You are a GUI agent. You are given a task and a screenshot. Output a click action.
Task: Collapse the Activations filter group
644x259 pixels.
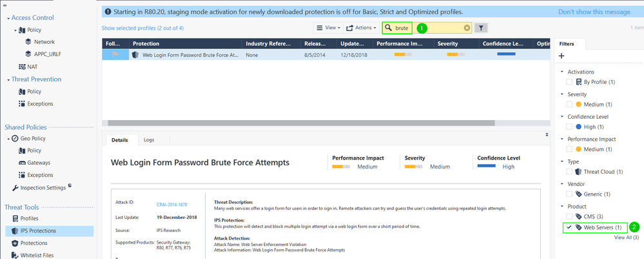click(562, 72)
